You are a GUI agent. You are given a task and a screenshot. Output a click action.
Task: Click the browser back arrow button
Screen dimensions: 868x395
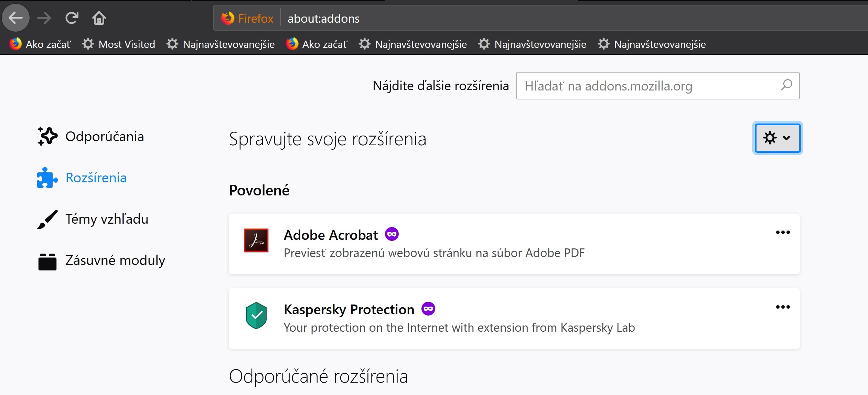[x=16, y=18]
